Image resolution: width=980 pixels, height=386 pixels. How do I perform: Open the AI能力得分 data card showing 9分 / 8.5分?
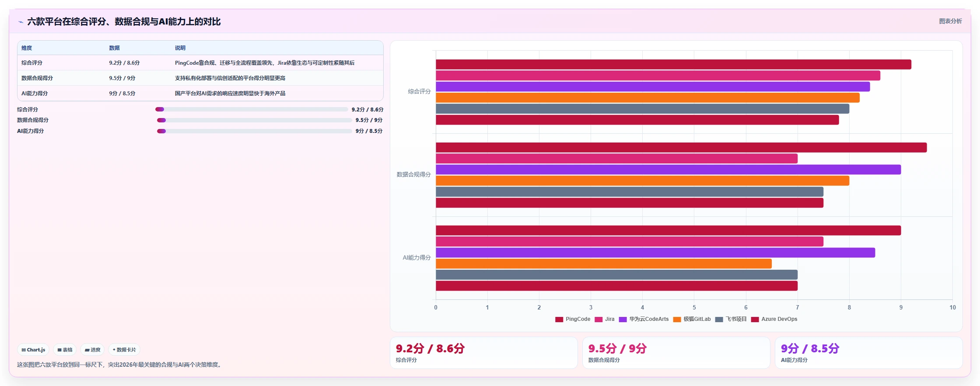click(x=868, y=353)
